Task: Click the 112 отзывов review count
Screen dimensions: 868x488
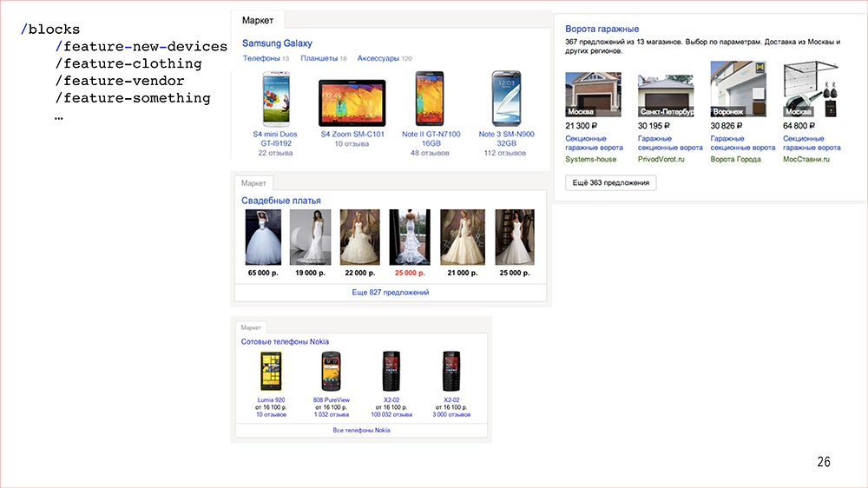Action: tap(505, 153)
